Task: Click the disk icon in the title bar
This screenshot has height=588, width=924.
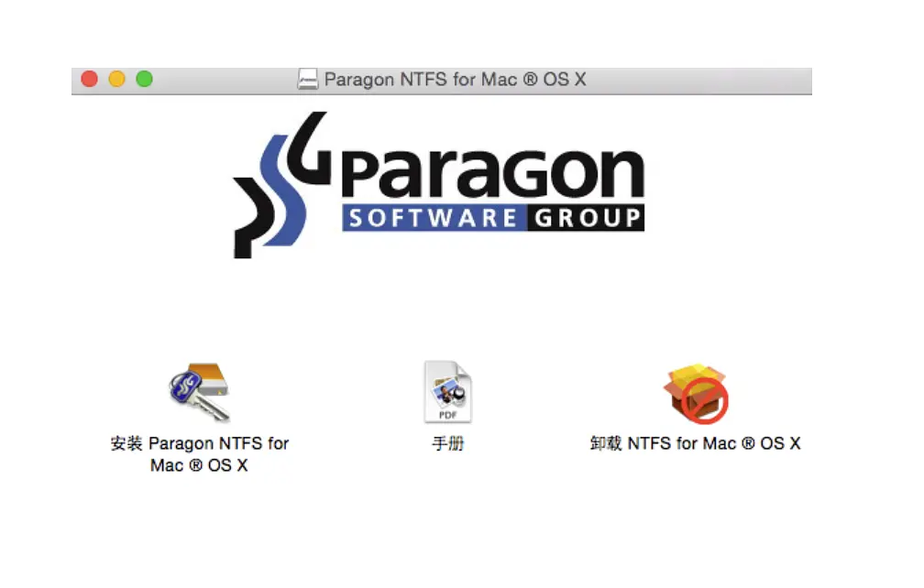Action: pyautogui.click(x=308, y=79)
